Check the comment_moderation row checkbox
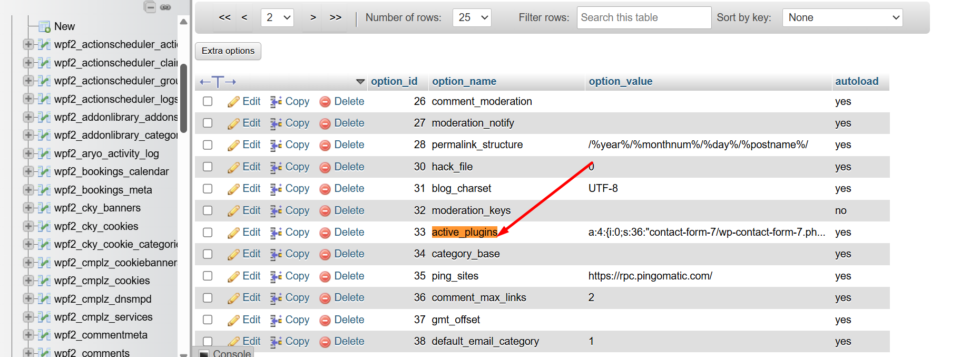980x357 pixels. coord(208,101)
